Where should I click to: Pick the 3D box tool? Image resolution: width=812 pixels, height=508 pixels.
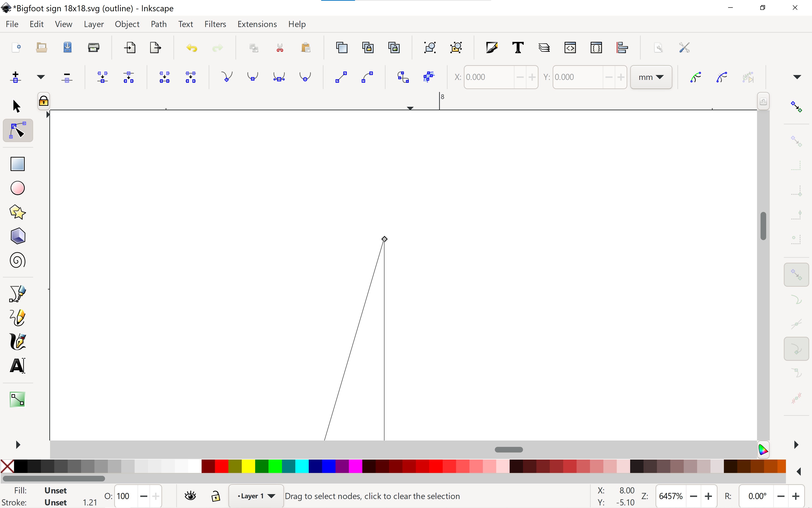tap(18, 236)
